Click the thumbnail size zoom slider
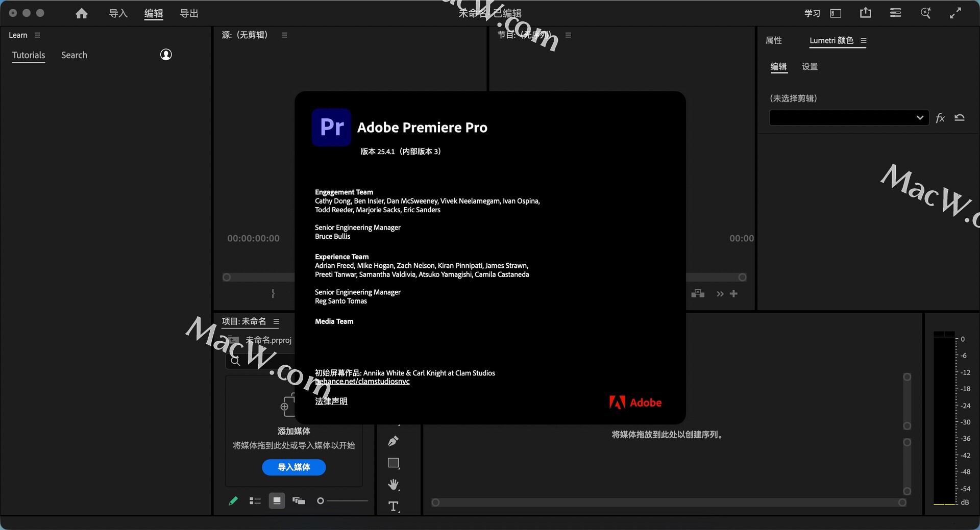 (x=342, y=501)
